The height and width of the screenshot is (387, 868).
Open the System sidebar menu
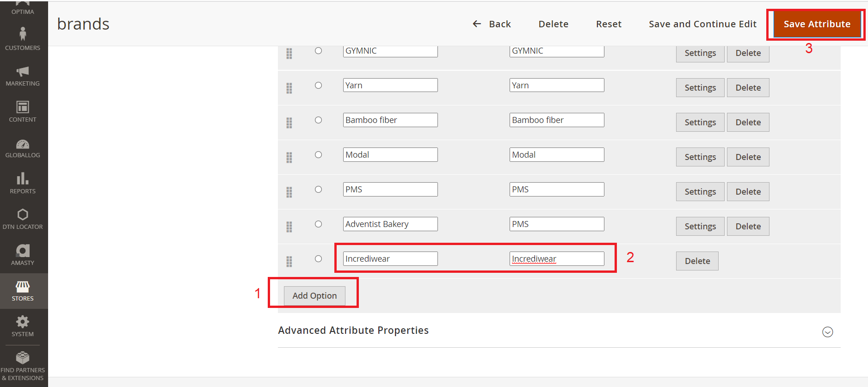tap(23, 326)
